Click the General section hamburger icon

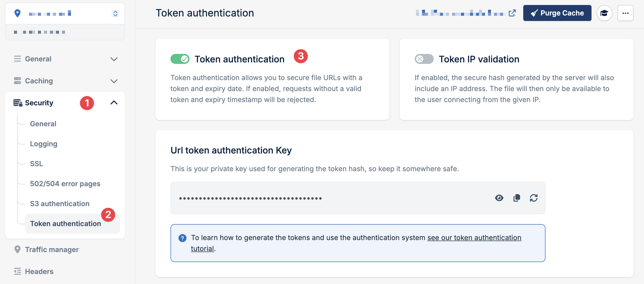click(17, 59)
